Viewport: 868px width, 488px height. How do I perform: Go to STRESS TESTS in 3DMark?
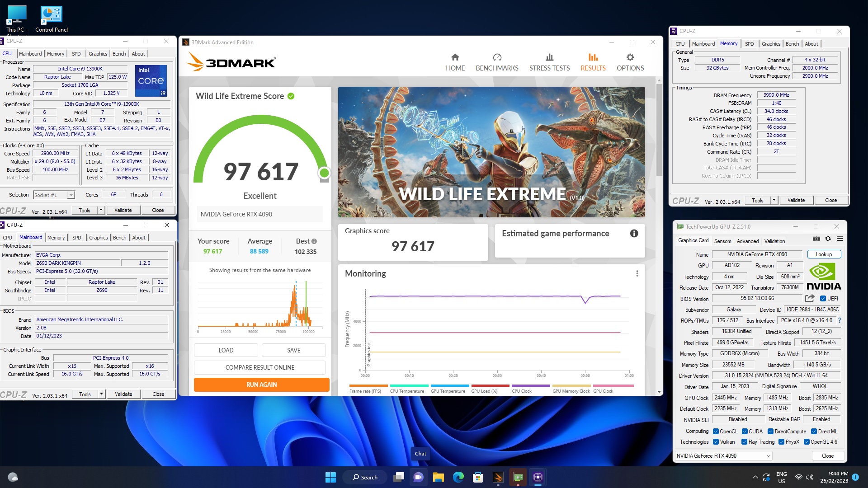549,62
